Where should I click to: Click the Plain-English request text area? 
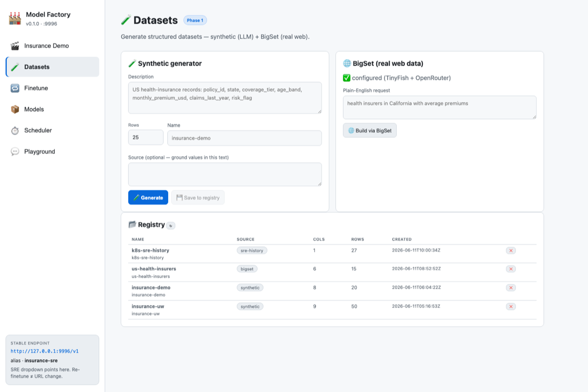440,107
